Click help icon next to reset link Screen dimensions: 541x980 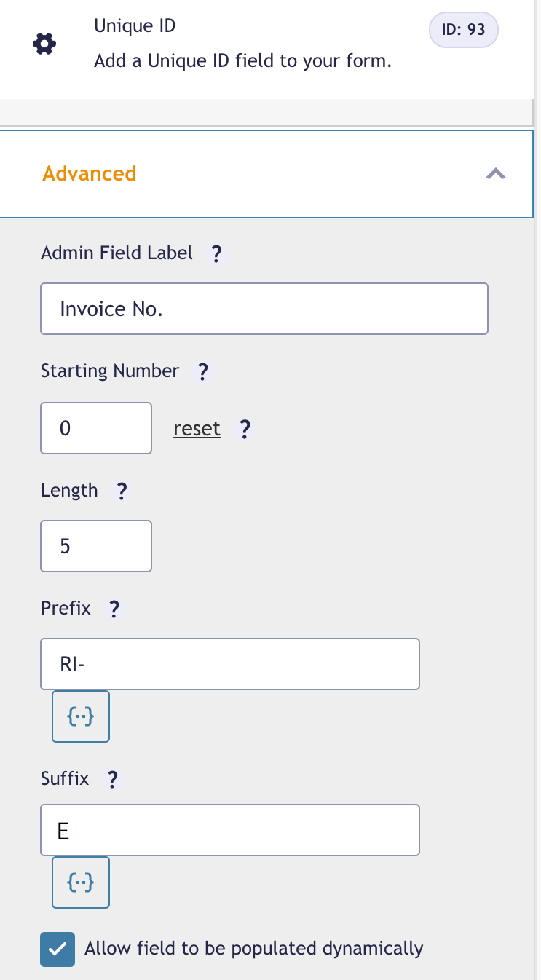245,430
